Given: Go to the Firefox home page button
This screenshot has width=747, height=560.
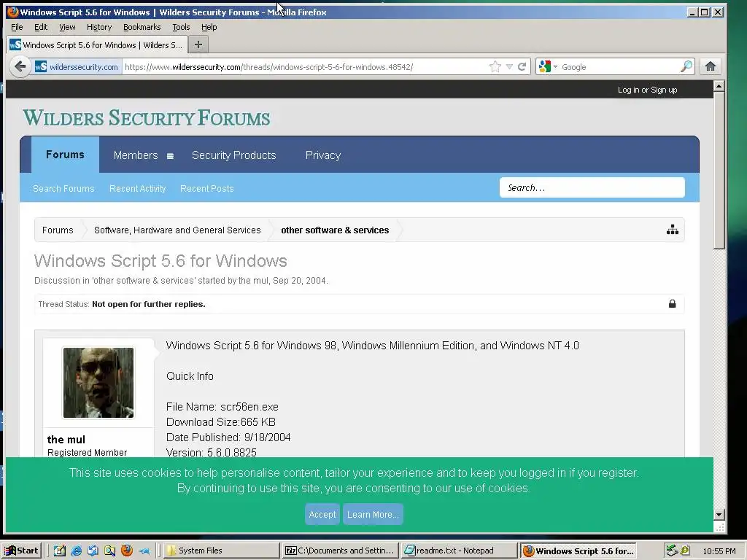Looking at the screenshot, I should (711, 66).
